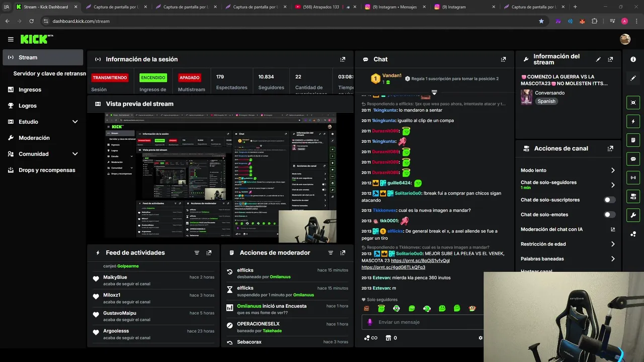Select Stream in the left sidebar
Screen dimensions: 644x362
click(x=43, y=57)
